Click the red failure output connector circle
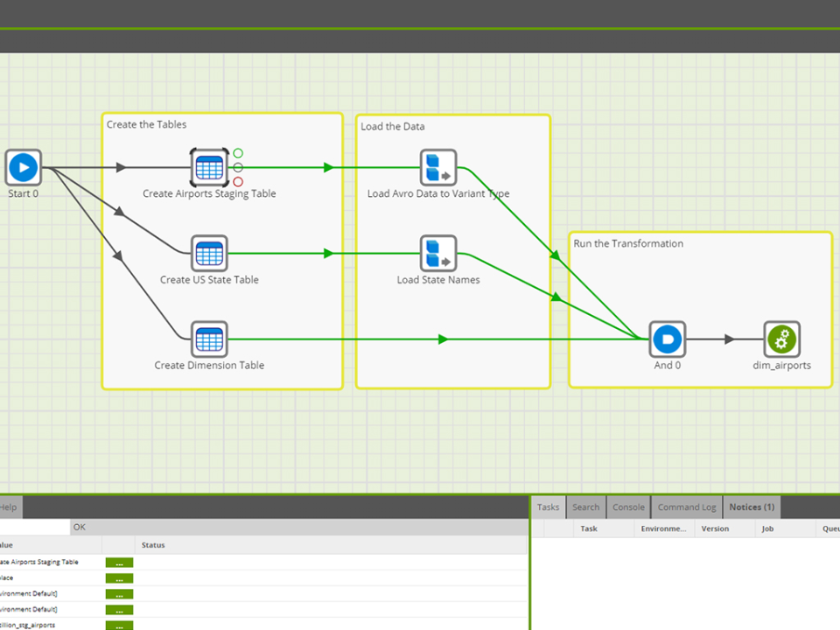The image size is (840, 630). 238,182
